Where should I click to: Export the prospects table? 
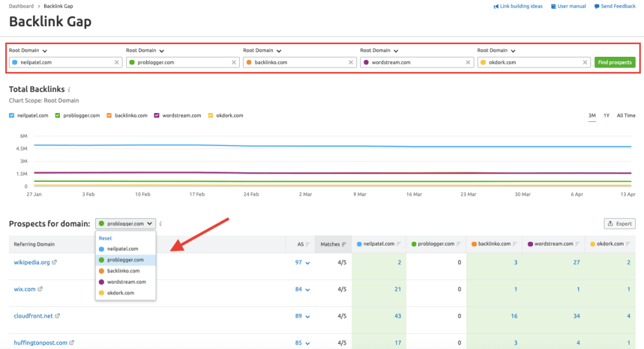[619, 224]
